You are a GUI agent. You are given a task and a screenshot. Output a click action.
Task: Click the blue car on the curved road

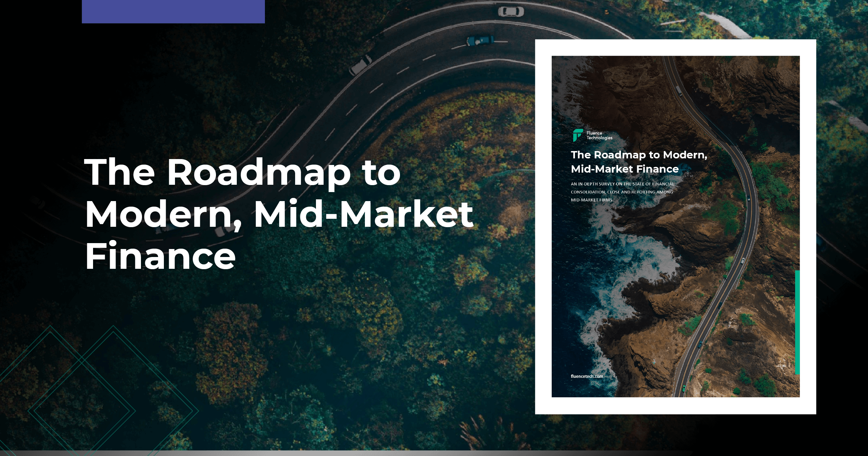tap(480, 41)
